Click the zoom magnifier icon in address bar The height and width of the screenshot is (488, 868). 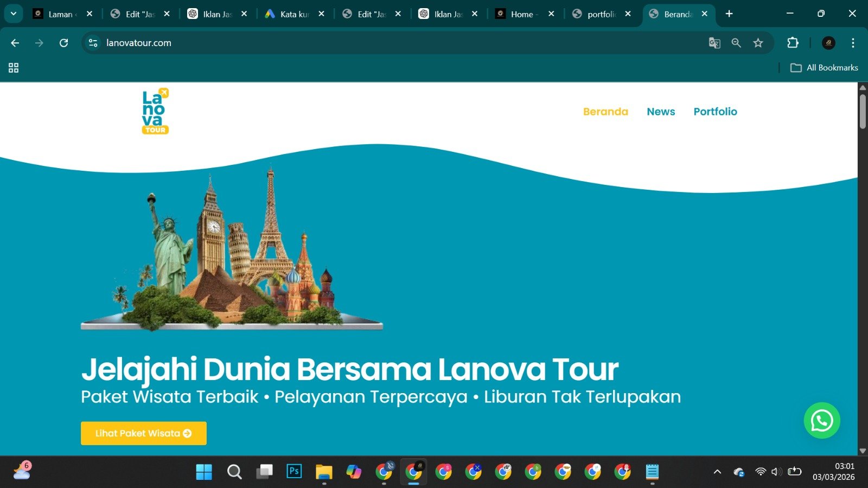tap(736, 43)
